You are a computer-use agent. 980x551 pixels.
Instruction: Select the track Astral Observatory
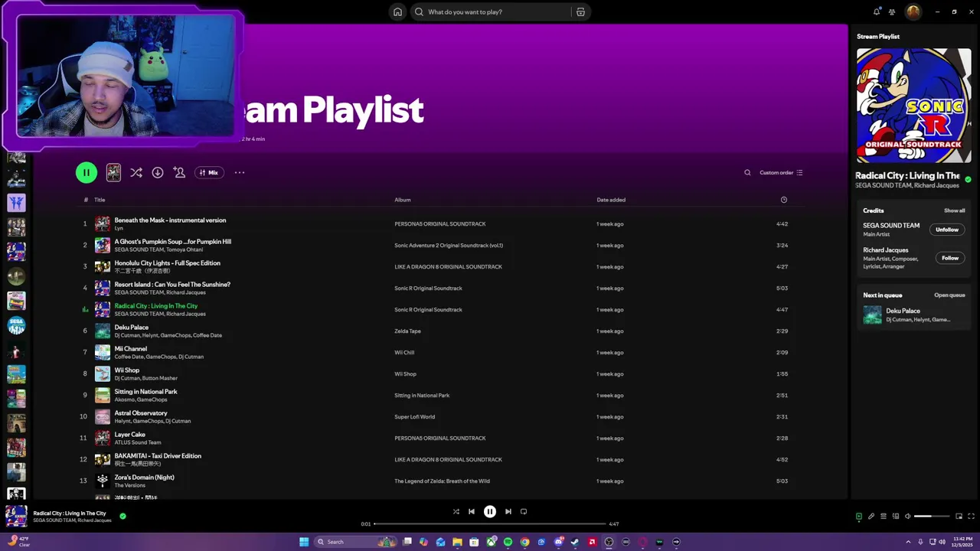(141, 413)
